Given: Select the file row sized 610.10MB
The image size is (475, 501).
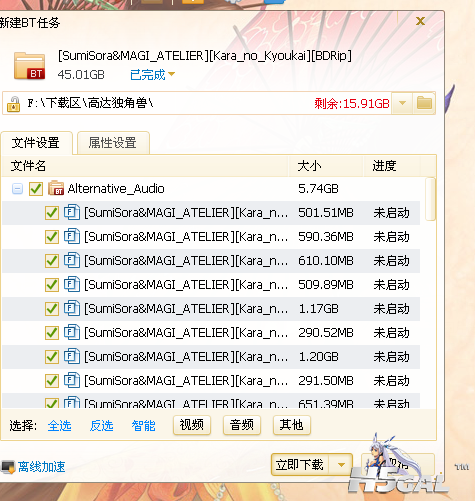Looking at the screenshot, I should point(211,261).
